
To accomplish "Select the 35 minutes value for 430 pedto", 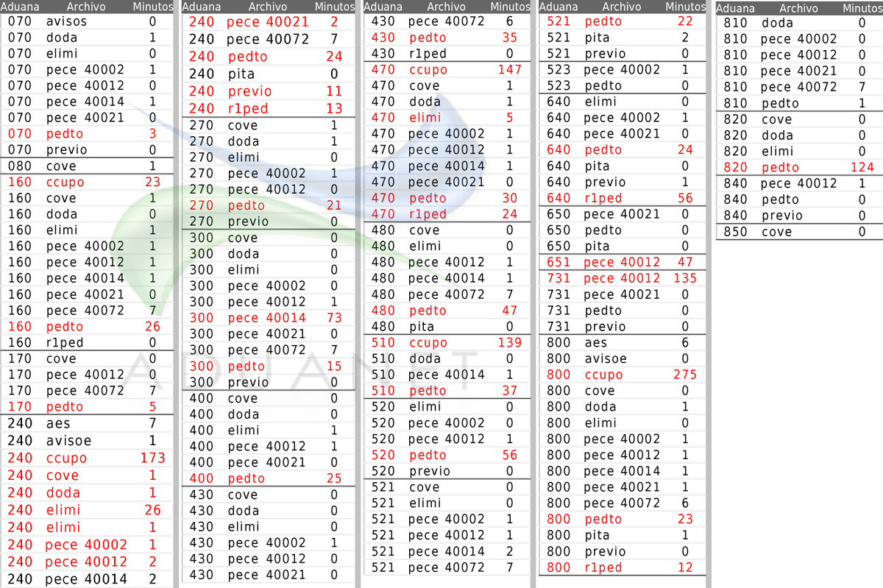I will [509, 38].
